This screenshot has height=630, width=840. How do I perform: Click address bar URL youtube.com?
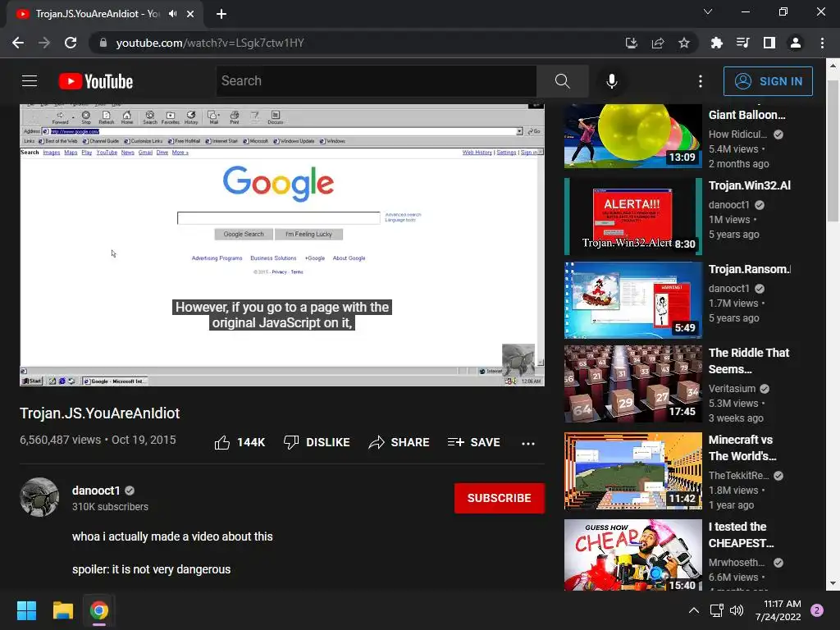(210, 43)
